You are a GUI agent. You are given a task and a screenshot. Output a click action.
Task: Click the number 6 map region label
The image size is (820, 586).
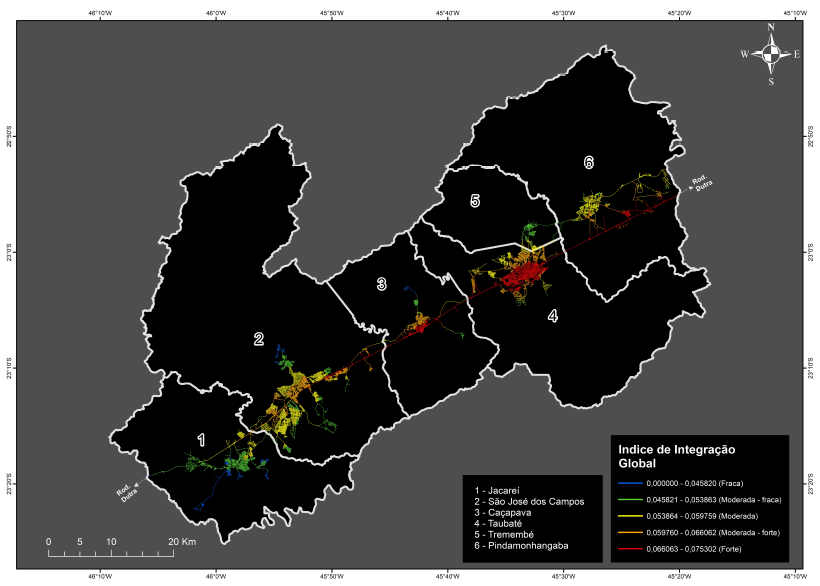pyautogui.click(x=589, y=162)
